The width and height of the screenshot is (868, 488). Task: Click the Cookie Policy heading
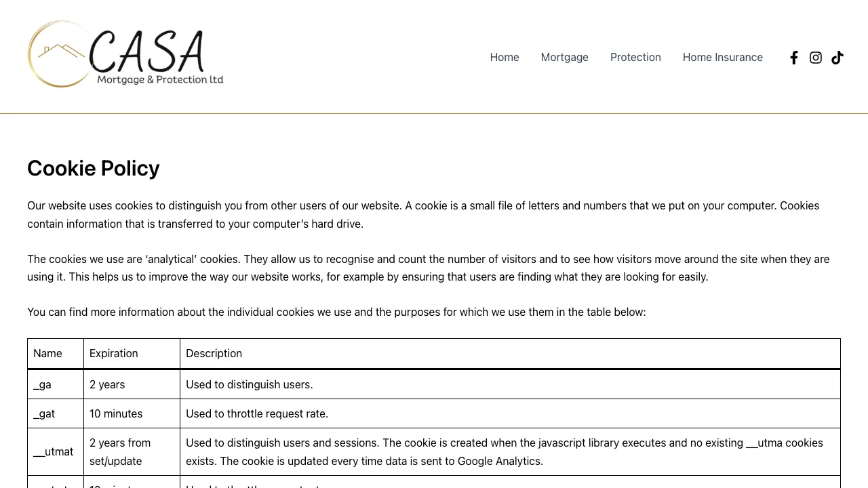pyautogui.click(x=93, y=168)
